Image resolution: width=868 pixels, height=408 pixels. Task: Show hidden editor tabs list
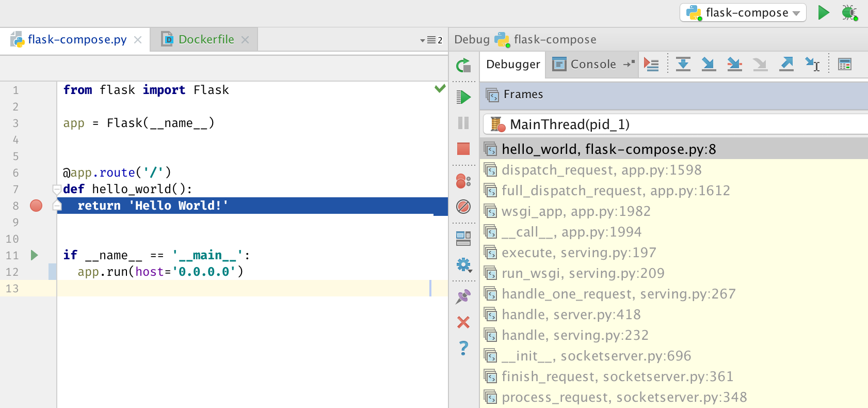[431, 40]
